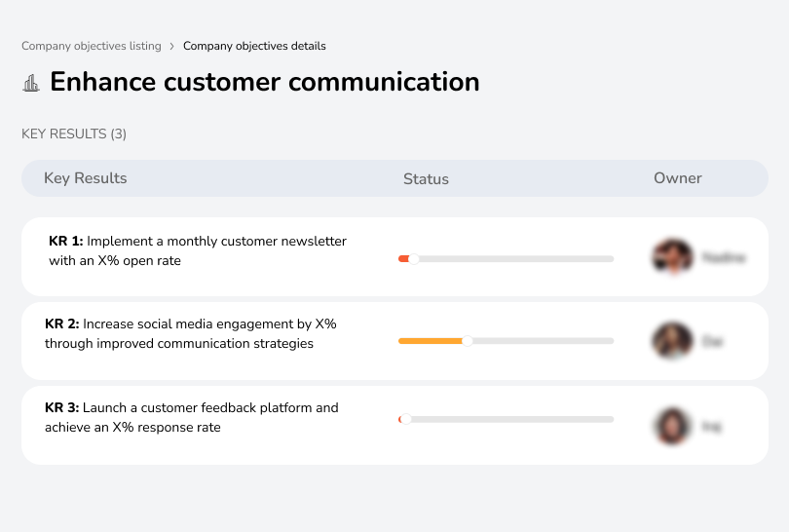Viewport: 789px width, 532px height.
Task: Click the company building icon beside title
Action: pyautogui.click(x=31, y=83)
